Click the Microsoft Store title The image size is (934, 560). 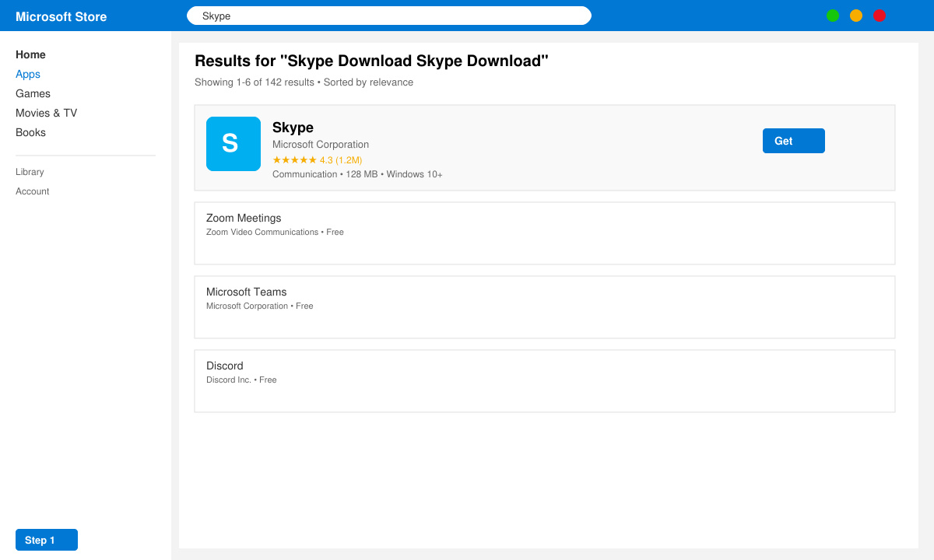(x=61, y=16)
